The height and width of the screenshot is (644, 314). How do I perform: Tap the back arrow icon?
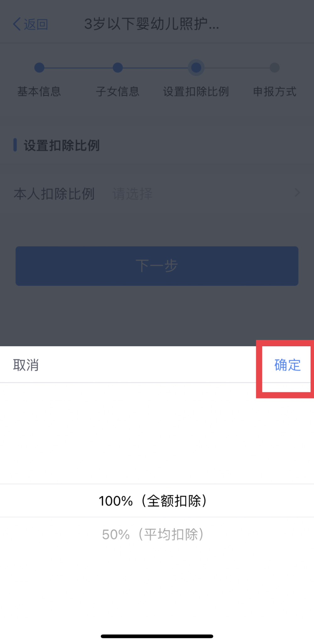(17, 24)
